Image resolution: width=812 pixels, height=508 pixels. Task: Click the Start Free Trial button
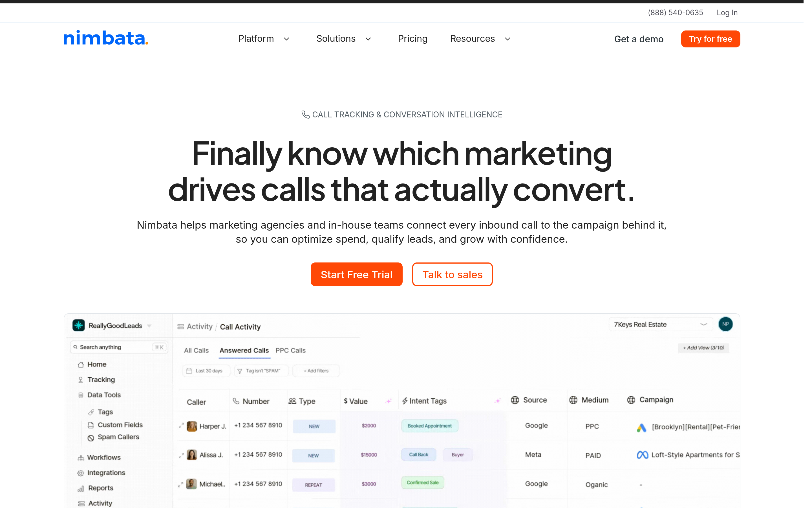[x=356, y=274]
